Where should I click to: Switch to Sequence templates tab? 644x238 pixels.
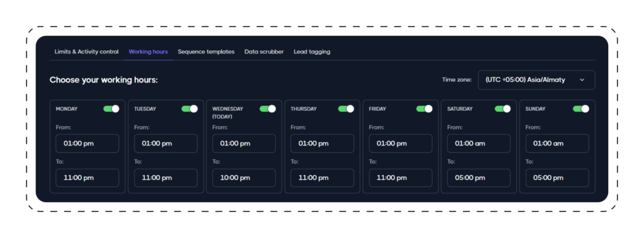coord(206,52)
